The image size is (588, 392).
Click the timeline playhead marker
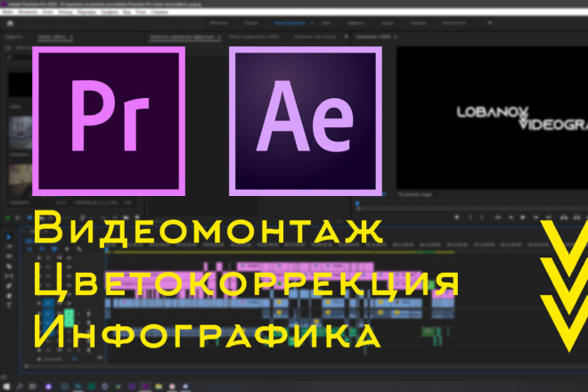pyautogui.click(x=107, y=249)
